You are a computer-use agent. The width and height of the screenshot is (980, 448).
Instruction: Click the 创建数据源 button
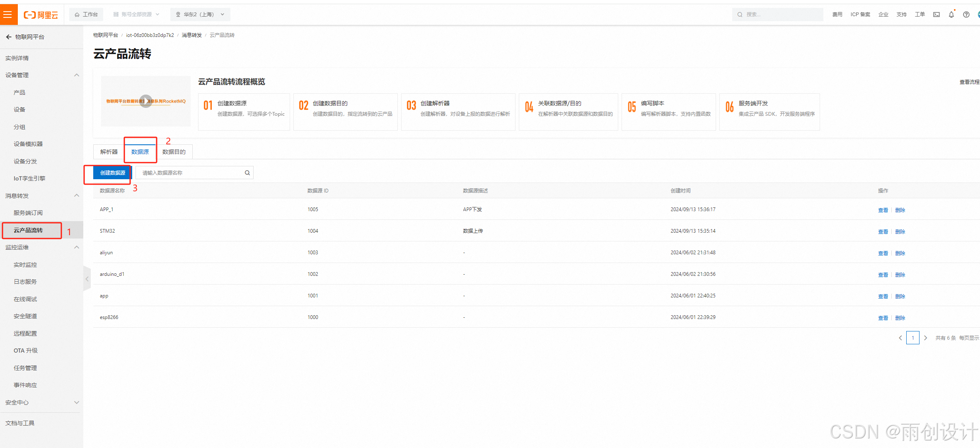(112, 173)
